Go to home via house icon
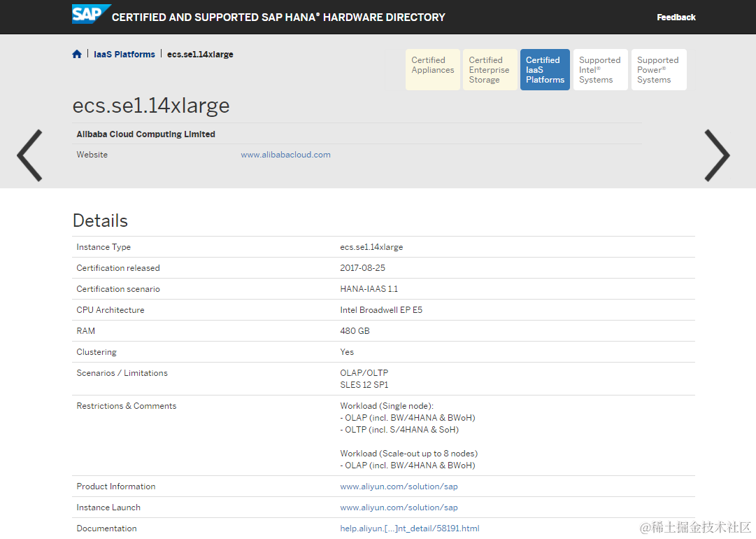The height and width of the screenshot is (539, 756). click(77, 54)
